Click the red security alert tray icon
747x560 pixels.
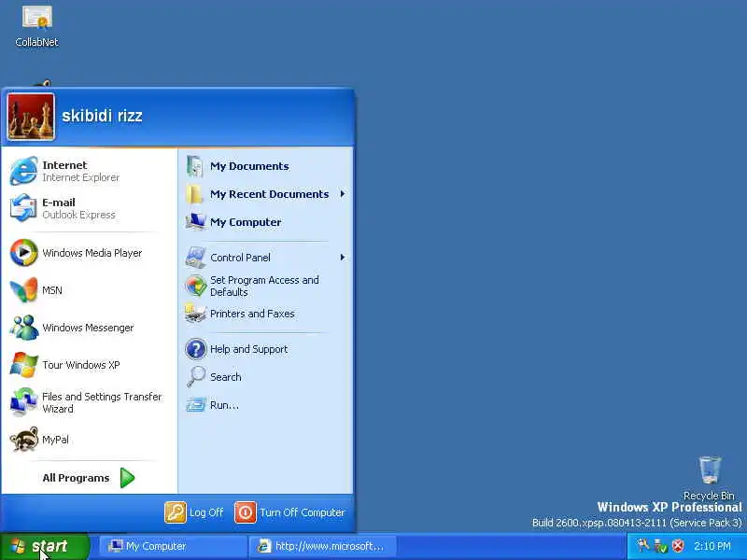tap(678, 546)
